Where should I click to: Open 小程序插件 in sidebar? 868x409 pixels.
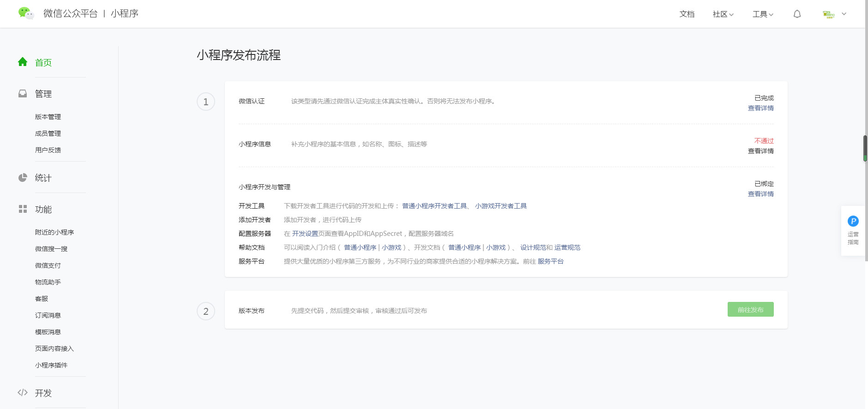51,365
